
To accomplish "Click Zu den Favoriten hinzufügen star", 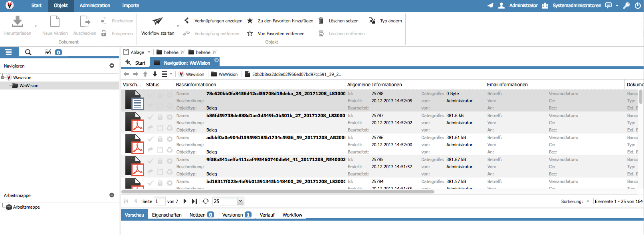I will tap(250, 21).
